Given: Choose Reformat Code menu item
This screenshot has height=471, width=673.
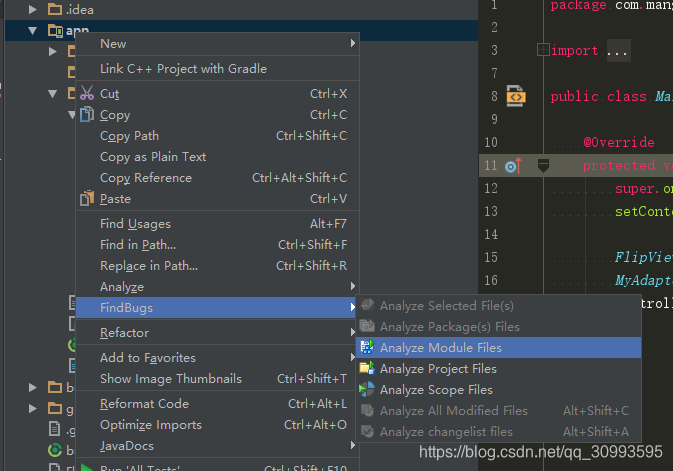Looking at the screenshot, I should point(217,404).
